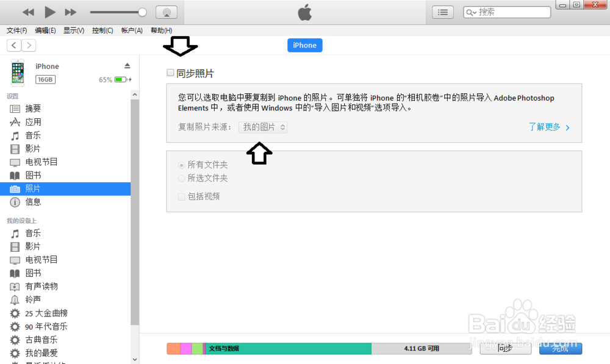This screenshot has height=364, width=610.
Task: Open the 我的最爱 playlist
Action: click(65, 353)
